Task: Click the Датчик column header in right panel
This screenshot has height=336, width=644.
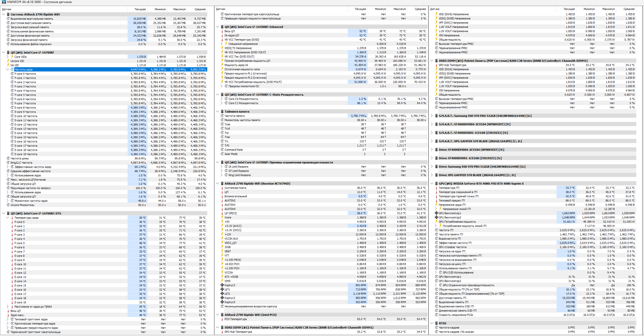Action: tap(435, 9)
